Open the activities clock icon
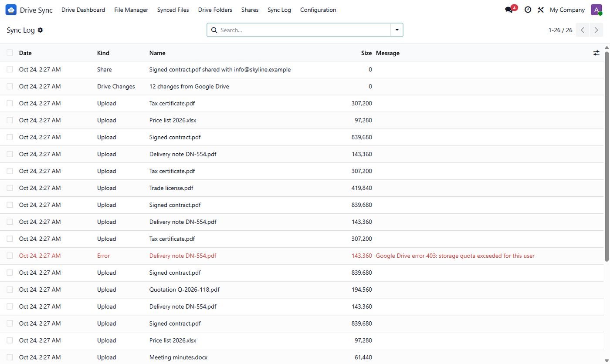Viewport: 610px width, 364px height. (528, 10)
